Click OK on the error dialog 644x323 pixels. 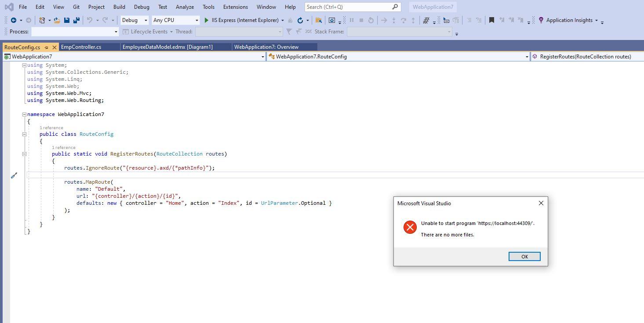click(x=524, y=256)
